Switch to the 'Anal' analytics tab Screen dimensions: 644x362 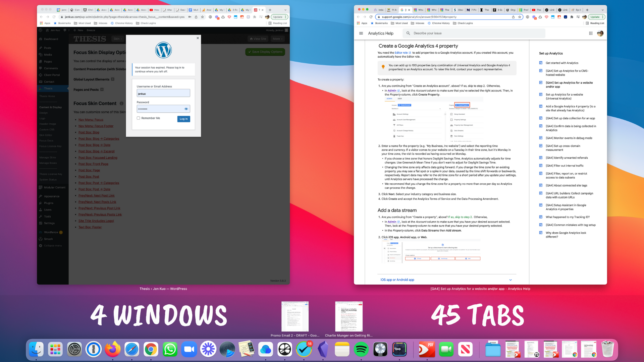click(207, 10)
